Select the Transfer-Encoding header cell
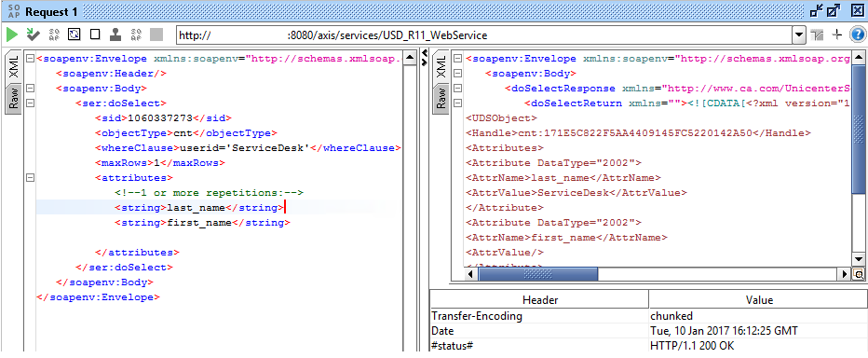Screen dimensions: 868x358 click(539, 316)
